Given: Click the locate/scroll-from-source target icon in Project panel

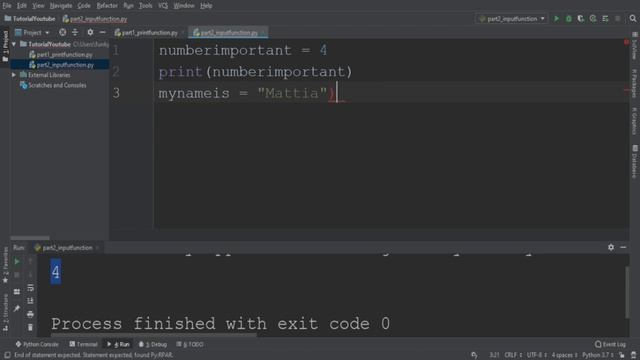Looking at the screenshot, I should click(x=62, y=32).
